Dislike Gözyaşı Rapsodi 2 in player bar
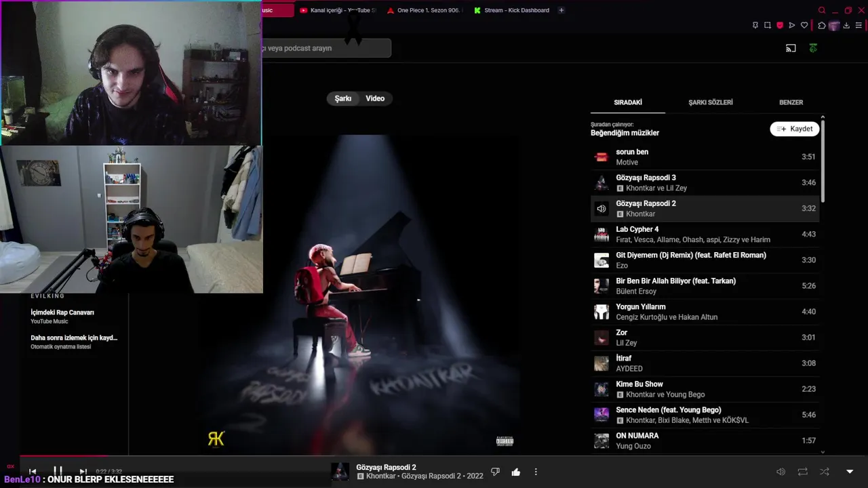868x488 pixels. click(x=495, y=472)
